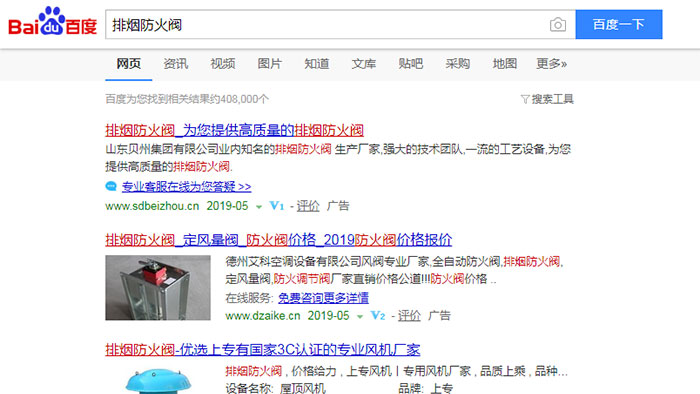Click 免费咨询更多详情 link
This screenshot has height=394, width=700.
[x=324, y=298]
